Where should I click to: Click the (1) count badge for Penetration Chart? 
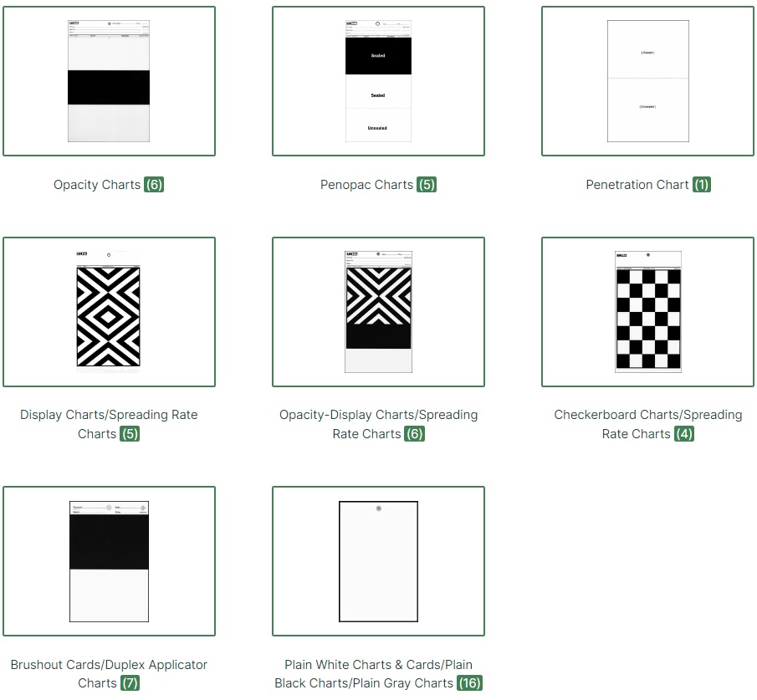(x=702, y=185)
